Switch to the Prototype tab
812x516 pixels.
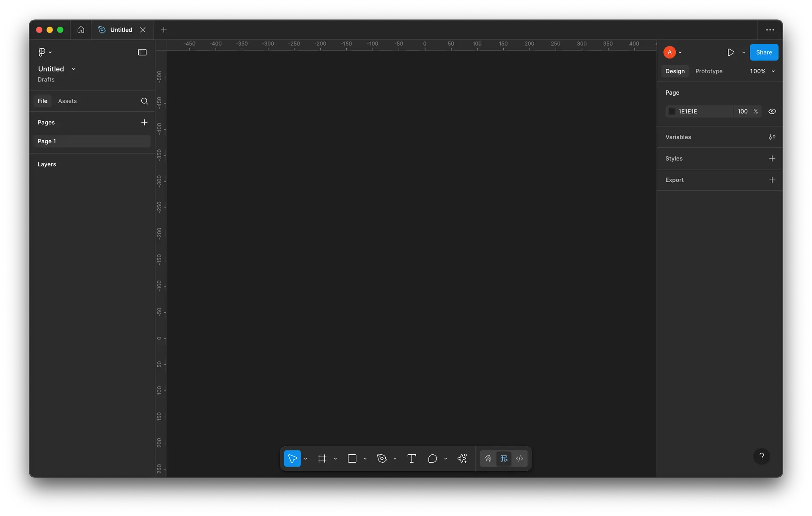pos(709,71)
